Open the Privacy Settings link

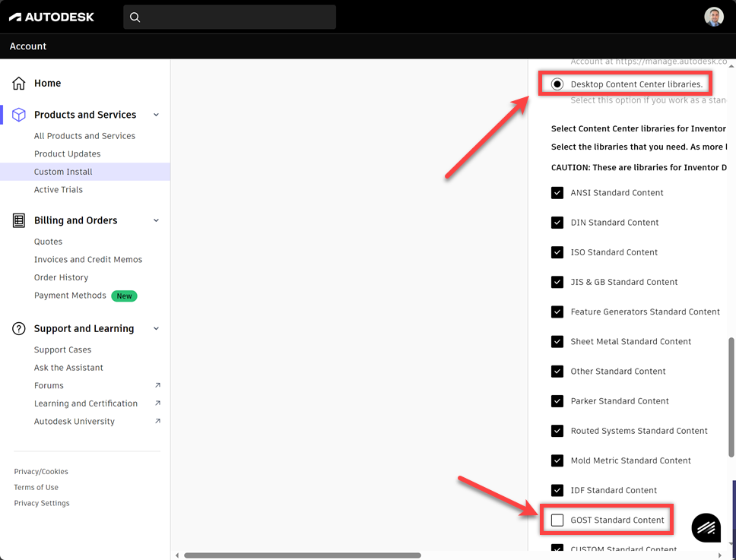(x=41, y=502)
